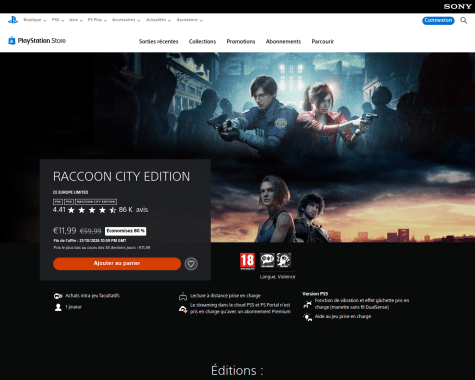Click the remote play icon
The height and width of the screenshot is (380, 475).
point(183,296)
